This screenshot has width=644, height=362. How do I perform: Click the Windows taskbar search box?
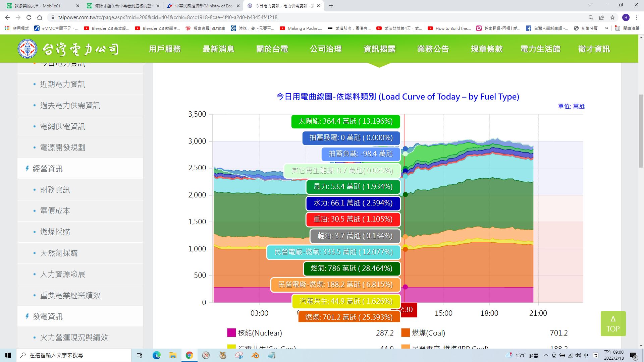click(x=74, y=355)
